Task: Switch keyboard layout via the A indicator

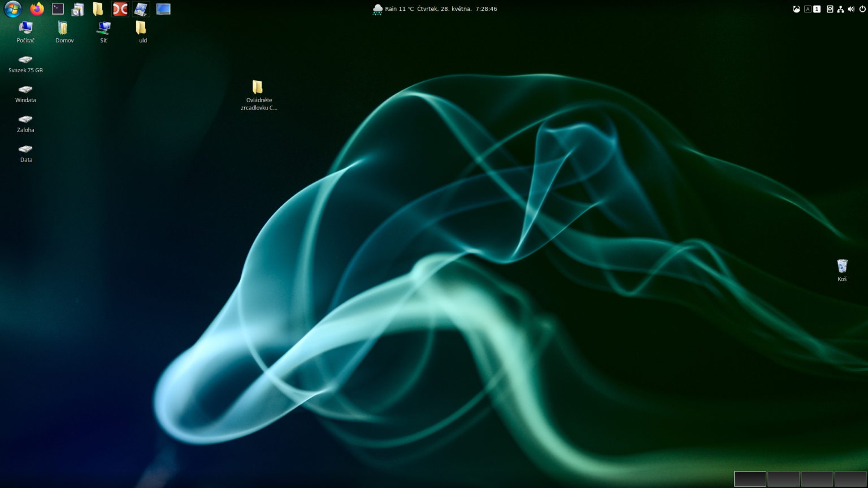Action: (808, 8)
